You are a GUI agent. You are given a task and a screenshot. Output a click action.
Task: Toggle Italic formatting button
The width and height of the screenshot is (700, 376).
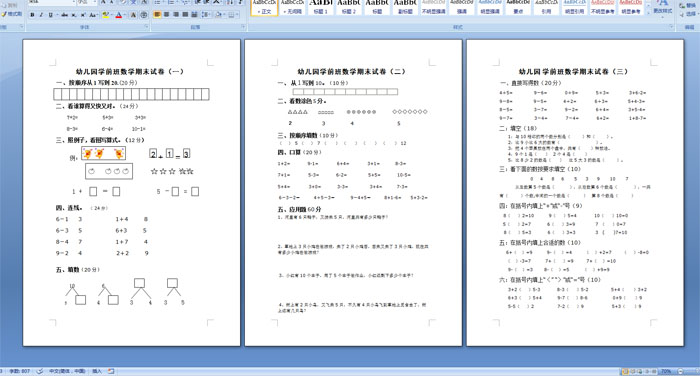[41, 15]
